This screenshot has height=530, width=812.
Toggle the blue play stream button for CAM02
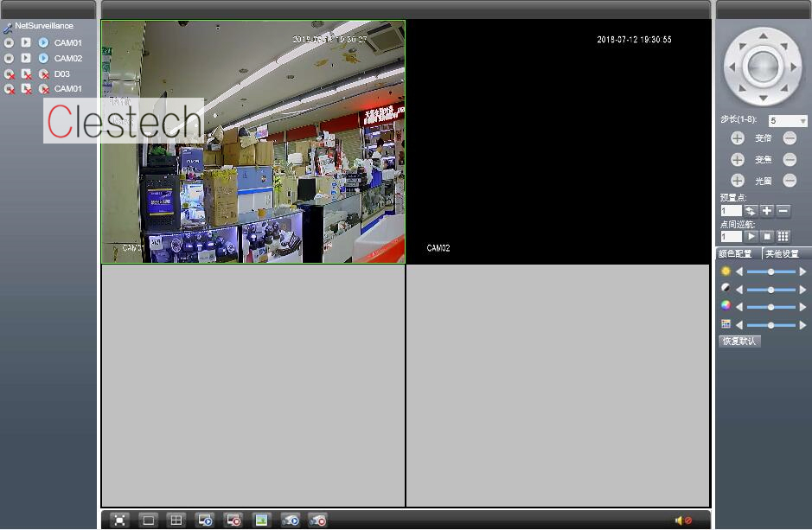(x=43, y=58)
